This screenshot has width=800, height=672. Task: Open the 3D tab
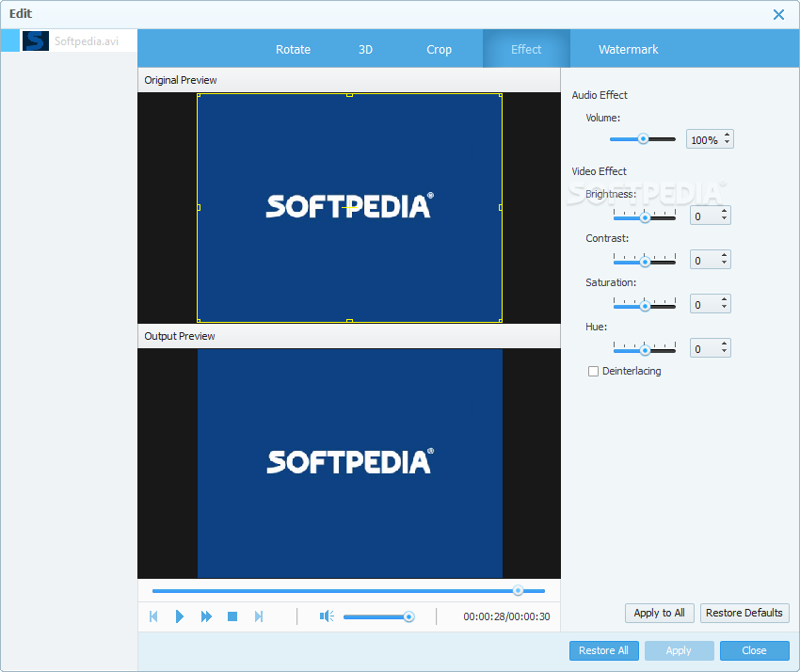coord(365,50)
